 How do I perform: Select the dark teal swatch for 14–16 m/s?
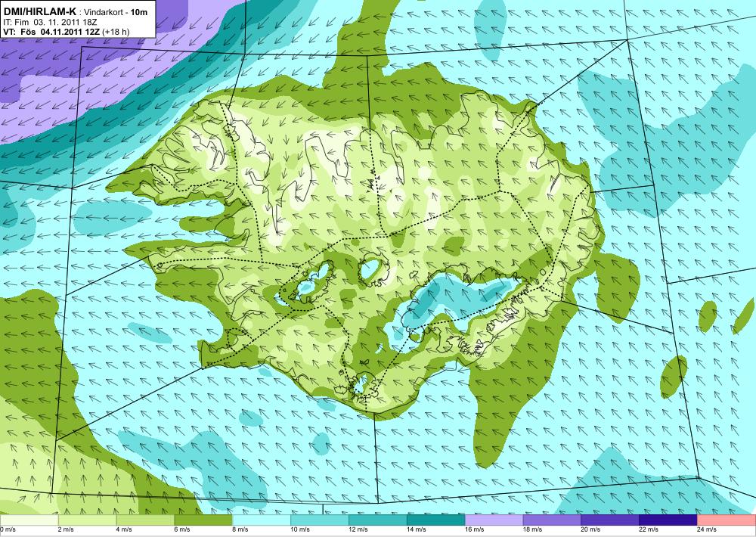click(436, 520)
